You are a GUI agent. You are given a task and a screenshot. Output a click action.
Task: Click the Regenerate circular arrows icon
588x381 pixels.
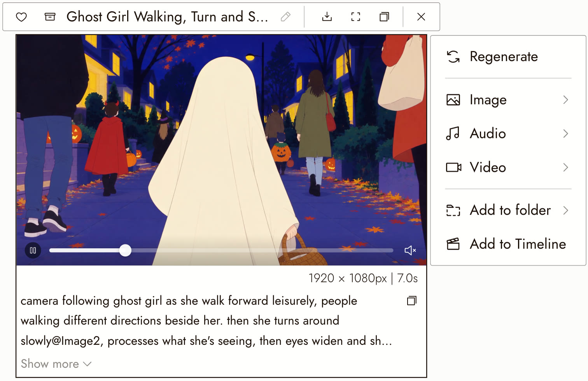click(453, 57)
